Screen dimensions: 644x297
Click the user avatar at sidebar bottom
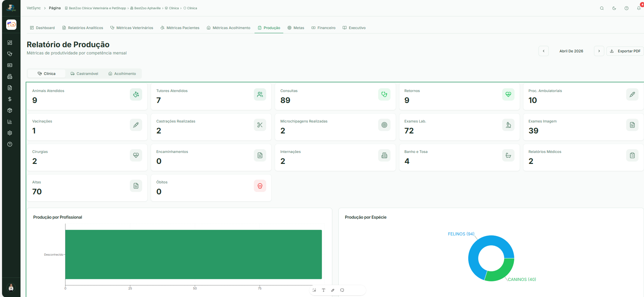[x=11, y=287]
